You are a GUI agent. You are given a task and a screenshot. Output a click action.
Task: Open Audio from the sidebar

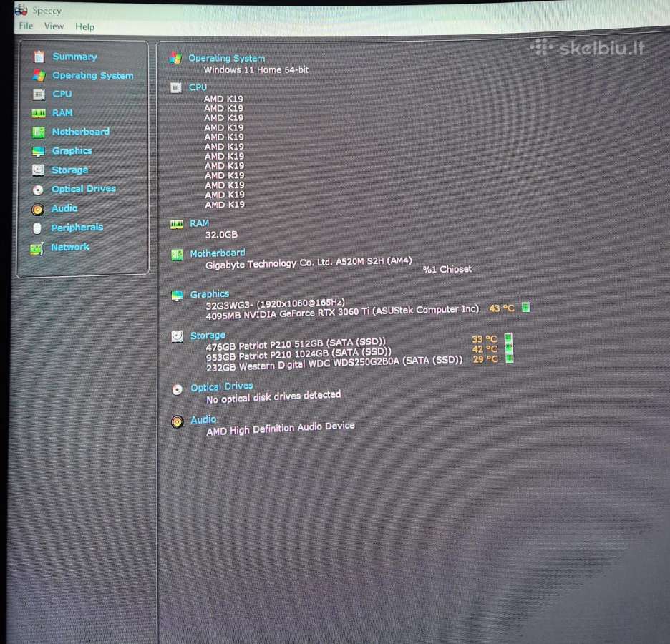tap(64, 208)
